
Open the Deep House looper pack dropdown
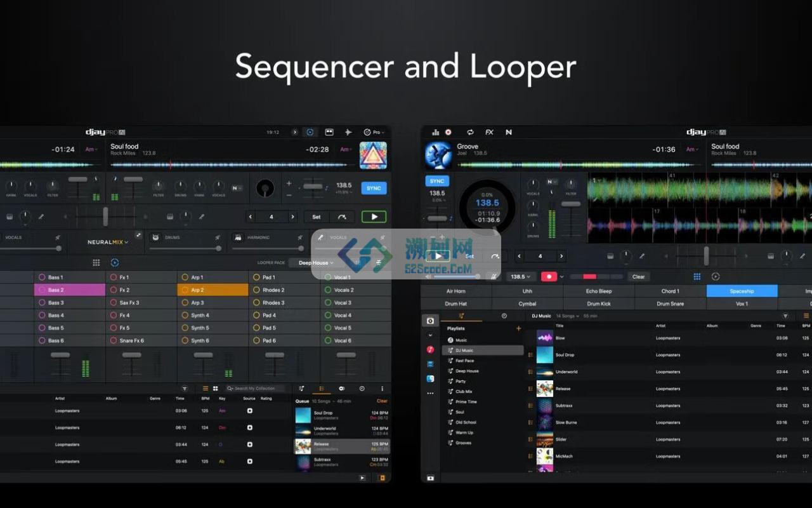tap(315, 262)
